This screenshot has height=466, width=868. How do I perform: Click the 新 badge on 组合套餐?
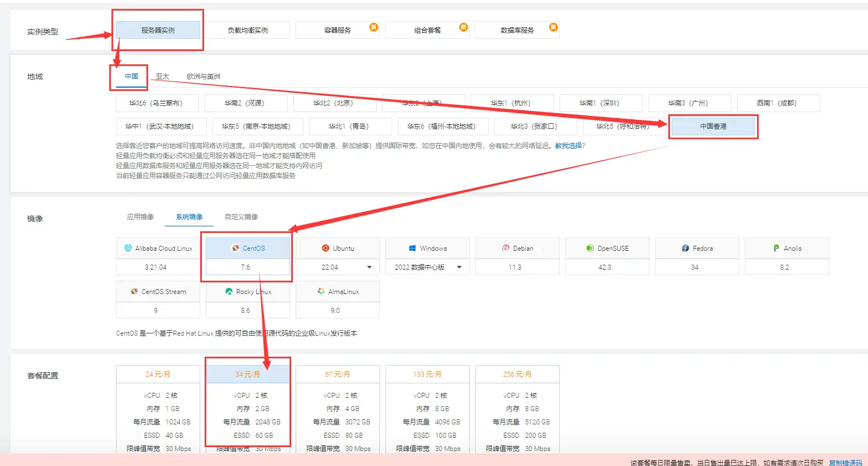click(464, 27)
